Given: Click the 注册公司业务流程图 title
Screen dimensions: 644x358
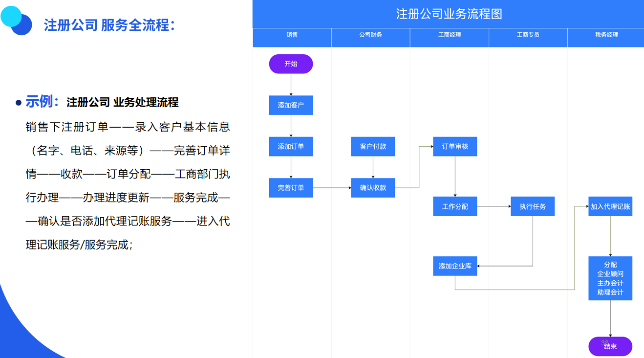Looking at the screenshot, I should click(449, 14).
